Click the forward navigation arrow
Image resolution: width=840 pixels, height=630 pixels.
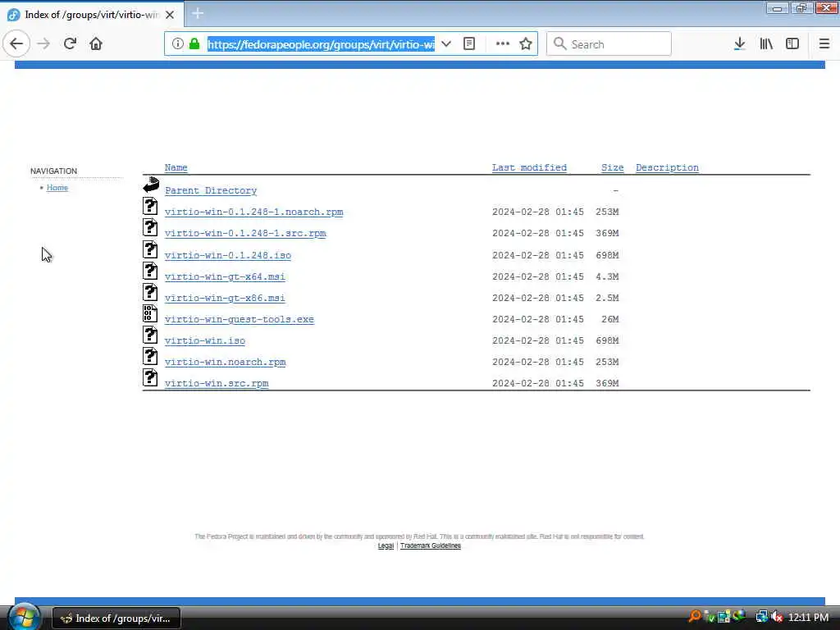[43, 44]
